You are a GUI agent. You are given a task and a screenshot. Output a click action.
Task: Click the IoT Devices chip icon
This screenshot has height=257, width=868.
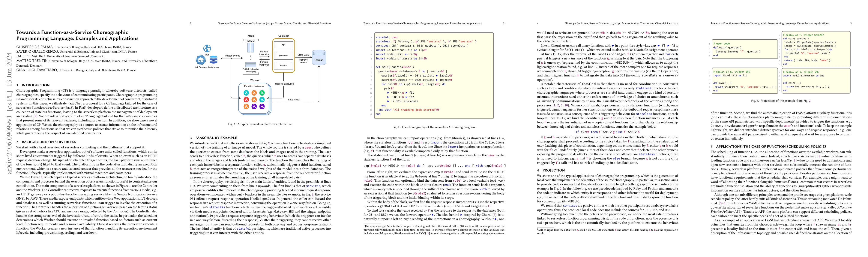click(x=201, y=60)
